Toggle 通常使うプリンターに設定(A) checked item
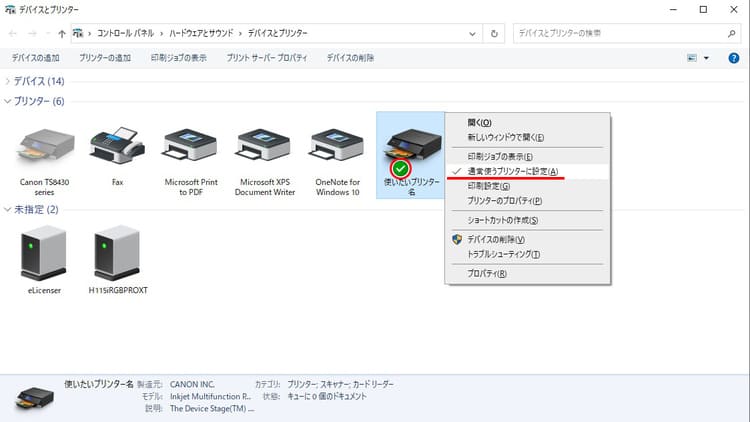Image resolution: width=750 pixels, height=422 pixels. (x=527, y=171)
